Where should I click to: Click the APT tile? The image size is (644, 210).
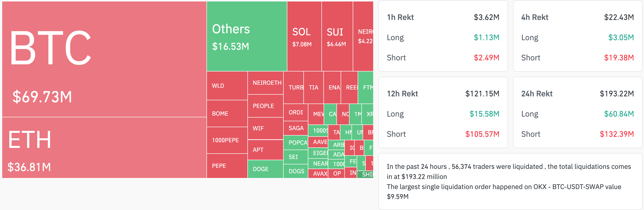[x=265, y=150]
